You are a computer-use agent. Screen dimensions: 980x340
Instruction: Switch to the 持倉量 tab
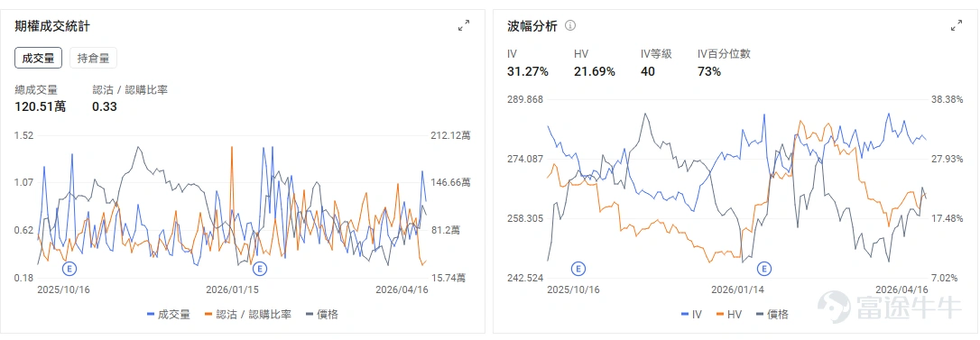[x=93, y=58]
